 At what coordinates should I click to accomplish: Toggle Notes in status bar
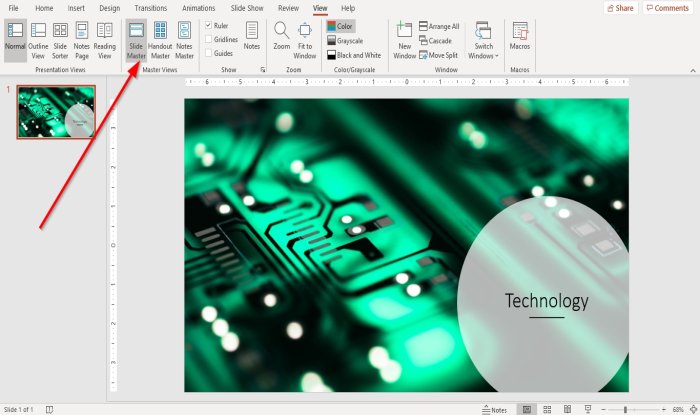click(x=495, y=410)
